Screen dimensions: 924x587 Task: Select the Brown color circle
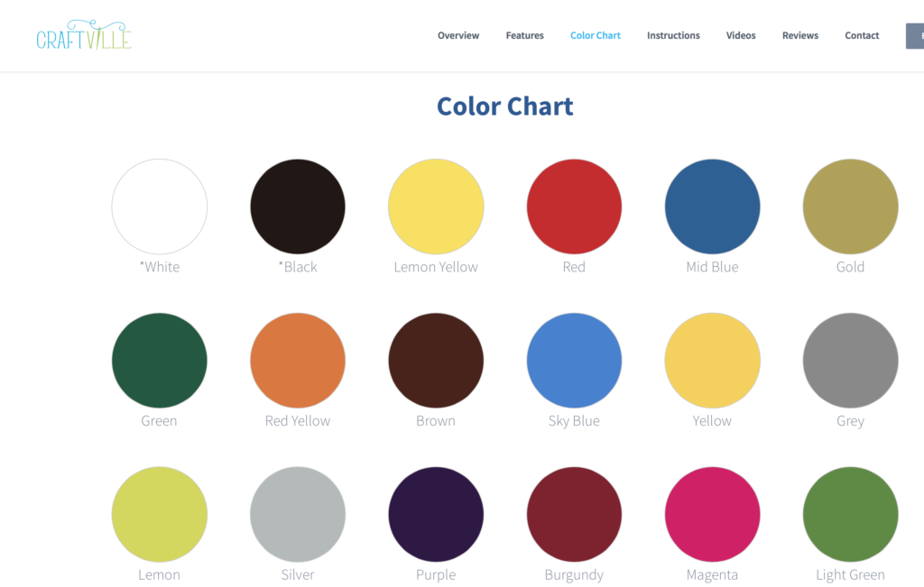(x=436, y=361)
